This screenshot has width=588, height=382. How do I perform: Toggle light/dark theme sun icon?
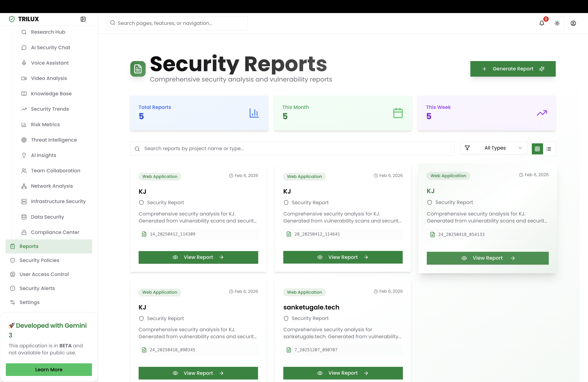[557, 23]
